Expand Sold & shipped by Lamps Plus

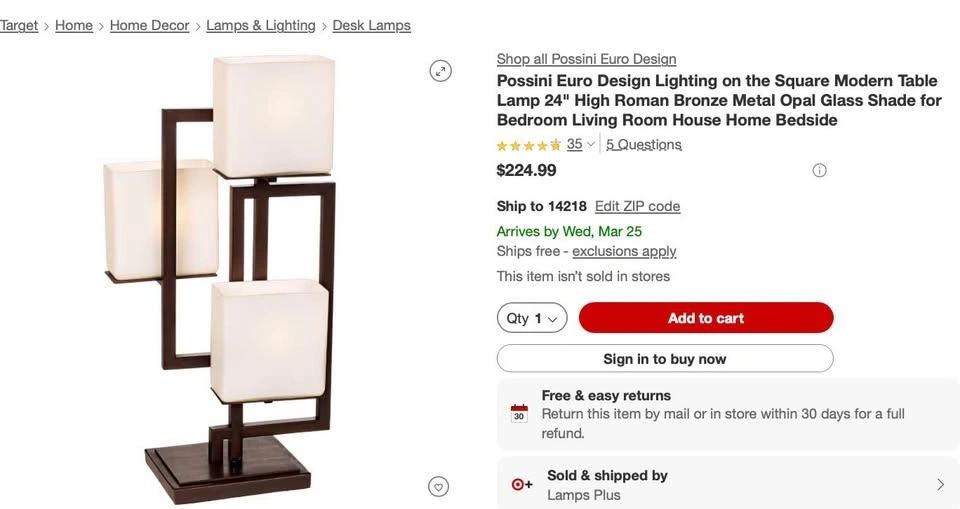(940, 485)
